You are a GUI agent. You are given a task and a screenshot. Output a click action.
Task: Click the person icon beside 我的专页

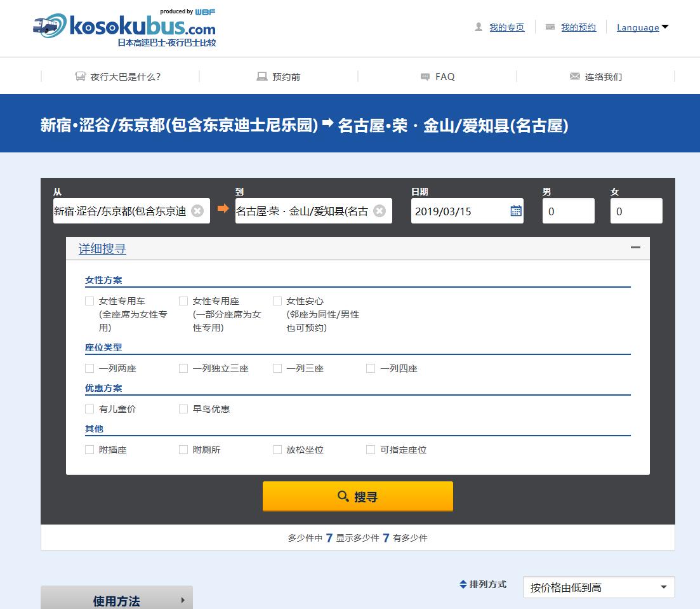[x=478, y=27]
